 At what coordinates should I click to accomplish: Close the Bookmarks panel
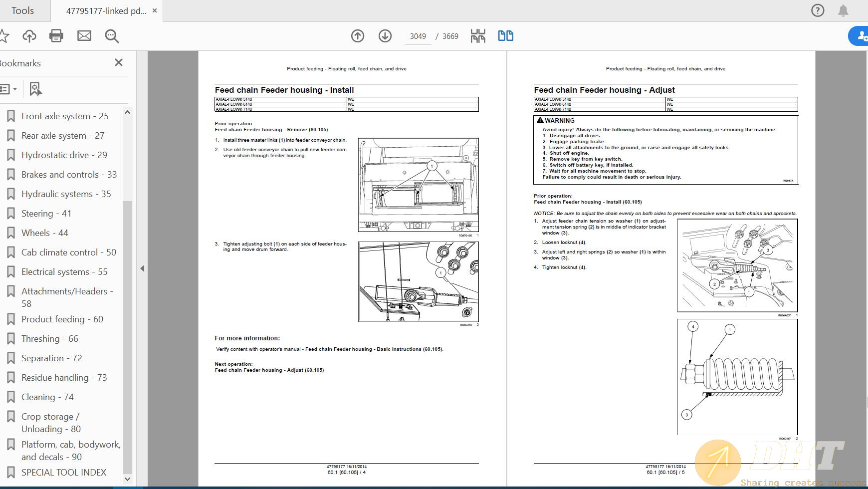(x=119, y=62)
